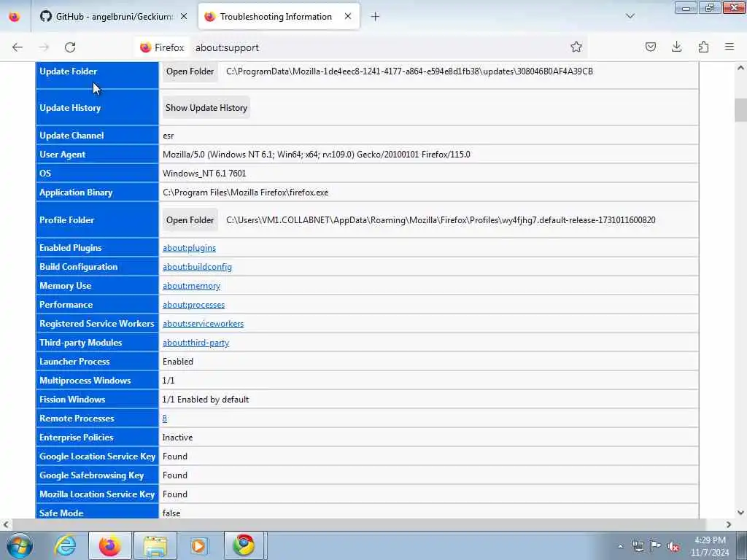Click the vertical scrollbar thumb
747x560 pixels.
[740, 110]
